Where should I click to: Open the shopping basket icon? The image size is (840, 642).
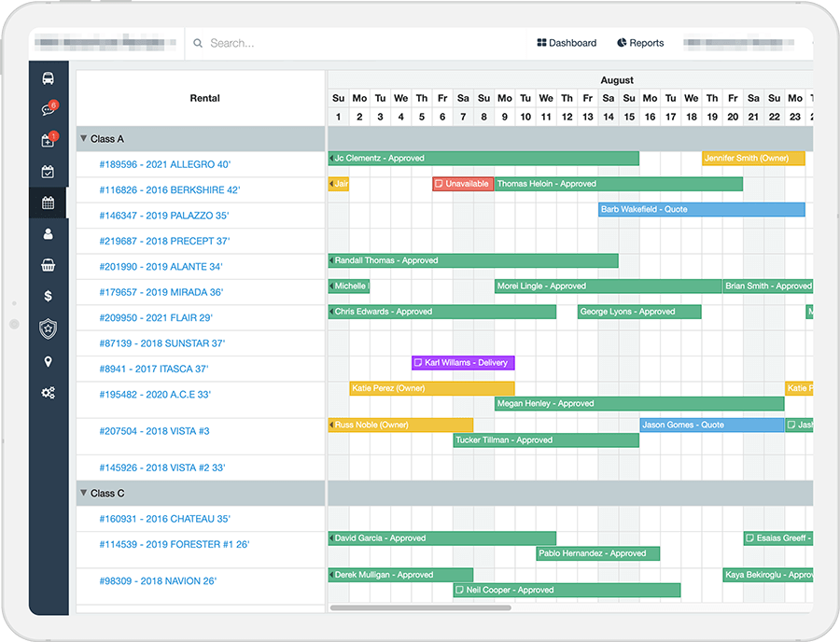[x=49, y=266]
